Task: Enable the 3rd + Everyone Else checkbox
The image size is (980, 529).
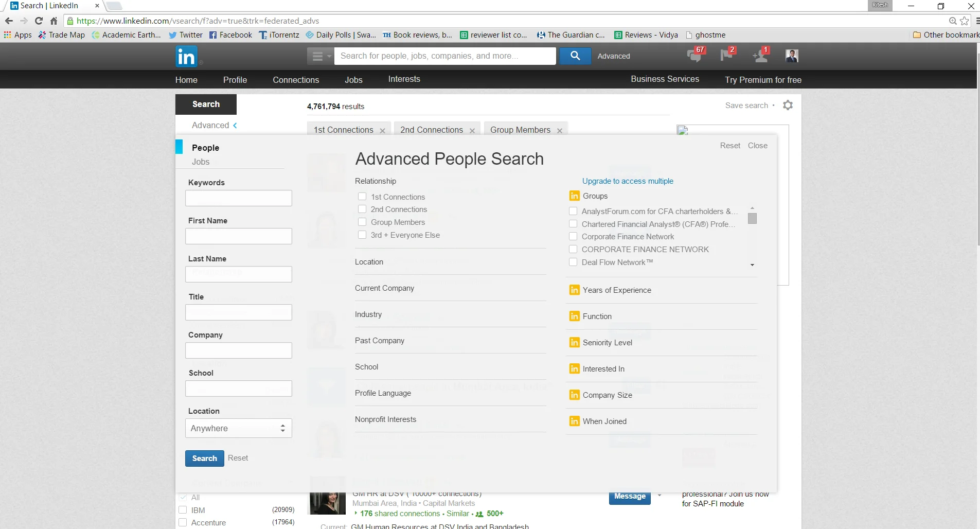Action: (x=362, y=235)
